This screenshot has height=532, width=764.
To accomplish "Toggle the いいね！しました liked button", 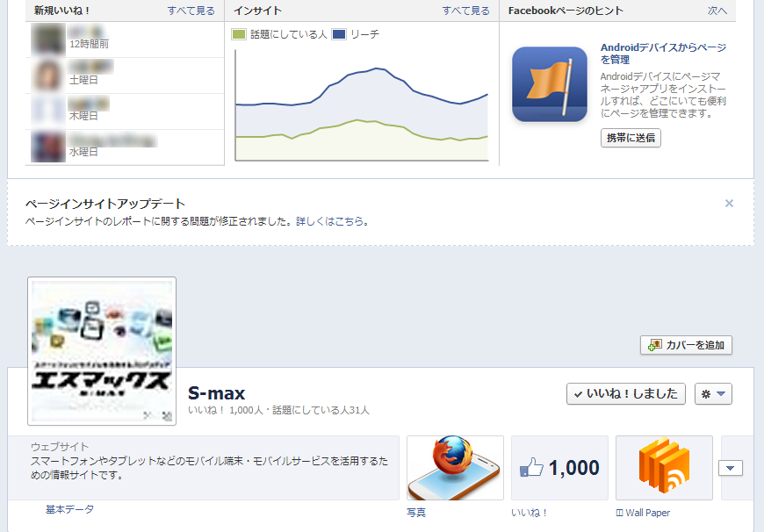I will click(626, 393).
